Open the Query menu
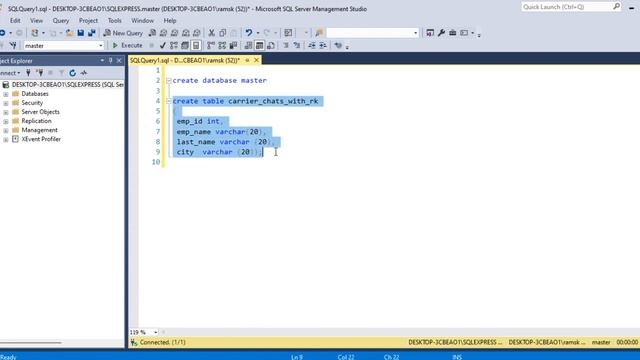 coord(61,20)
